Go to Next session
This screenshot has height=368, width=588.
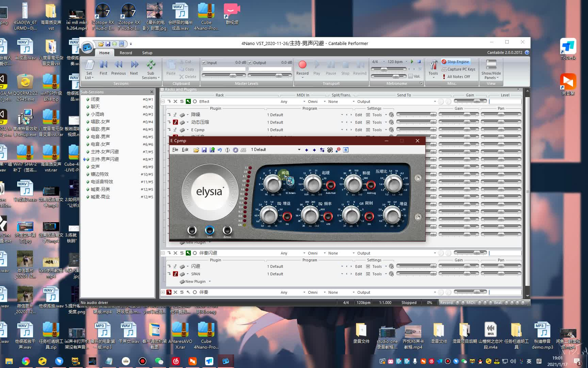pos(134,68)
